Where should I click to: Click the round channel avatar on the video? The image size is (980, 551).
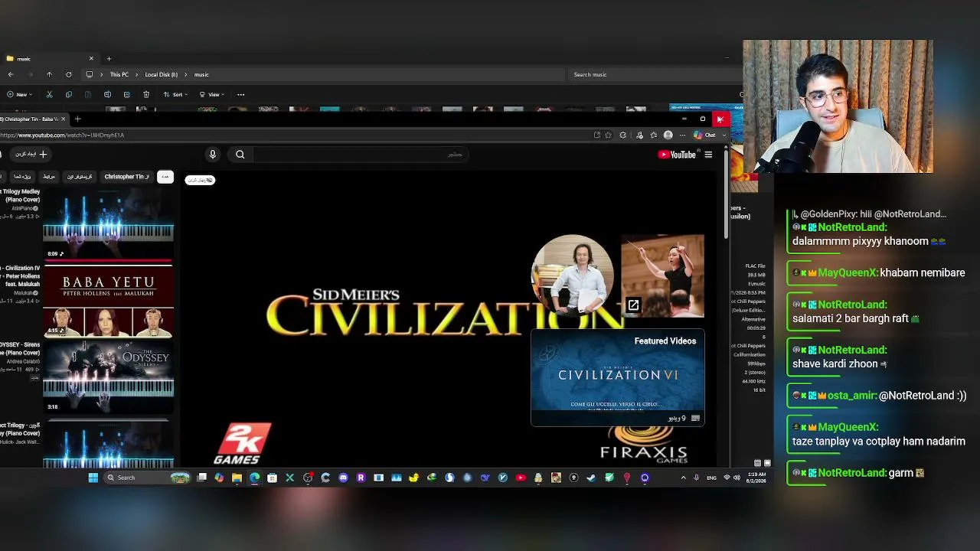click(x=573, y=275)
